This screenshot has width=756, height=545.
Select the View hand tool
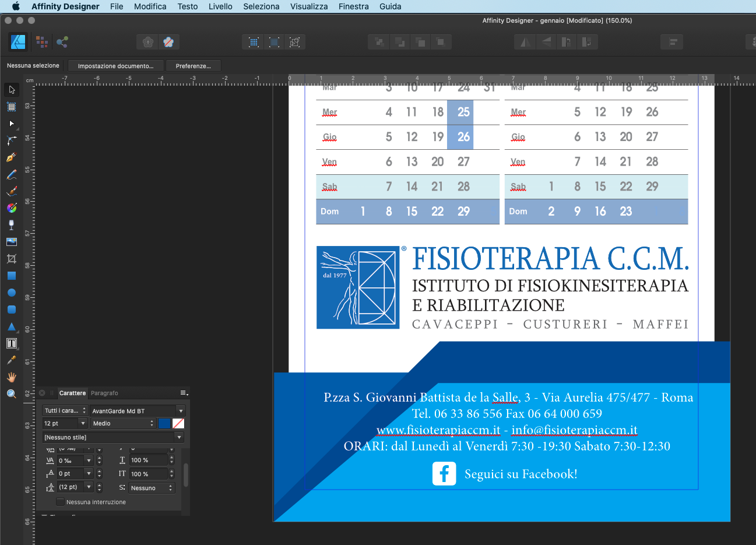coord(12,377)
